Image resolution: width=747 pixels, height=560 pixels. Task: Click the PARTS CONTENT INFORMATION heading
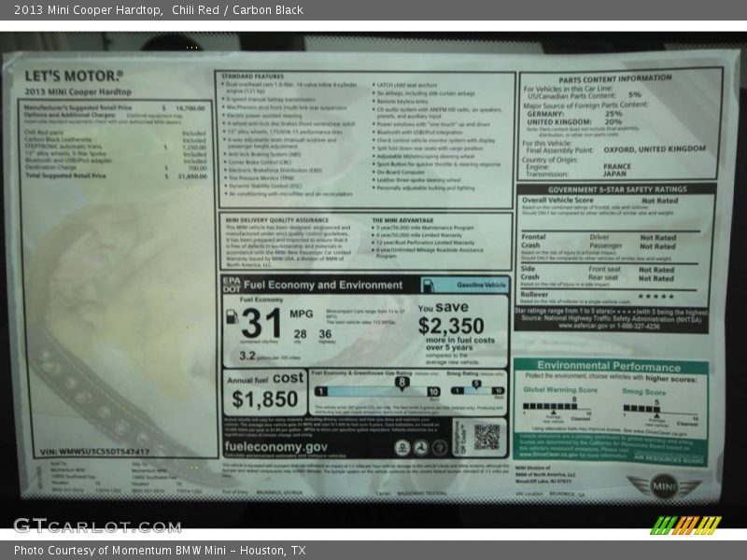(x=615, y=78)
